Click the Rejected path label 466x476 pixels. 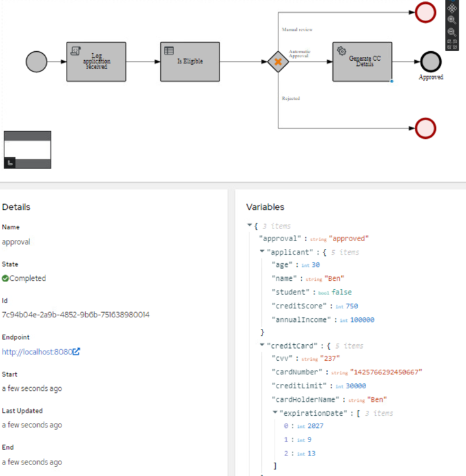(291, 99)
